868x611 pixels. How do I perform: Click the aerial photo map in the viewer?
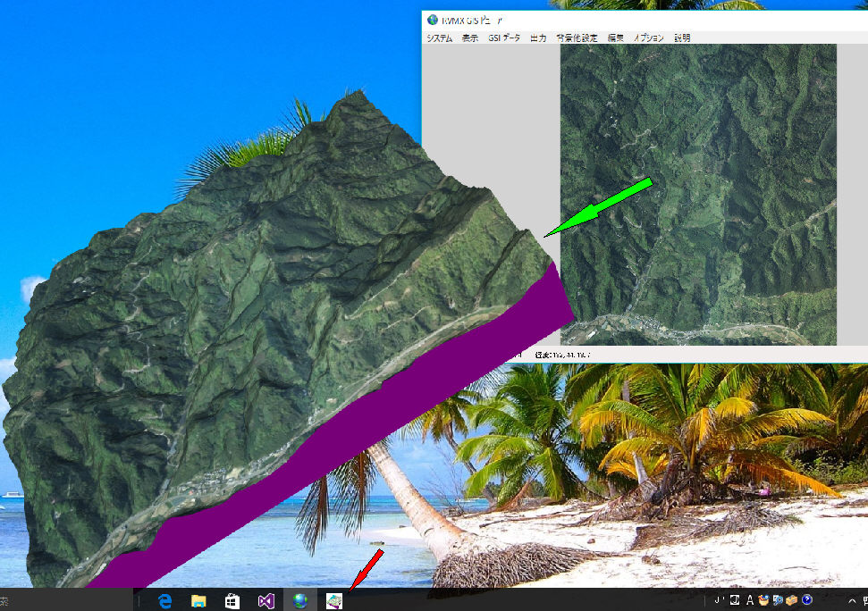click(x=697, y=194)
